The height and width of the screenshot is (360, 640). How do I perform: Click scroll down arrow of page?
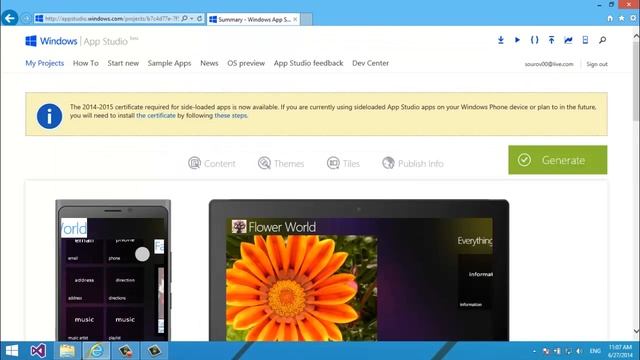tap(636, 331)
